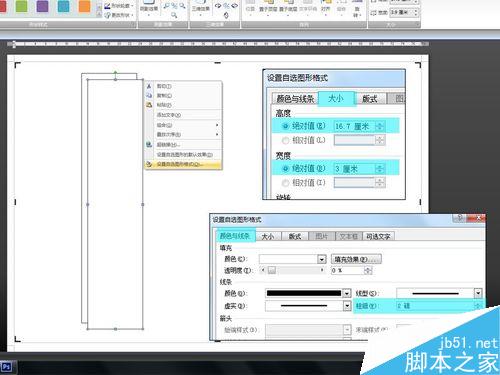Apply the teal shape style swatch
The height and width of the screenshot is (375, 500).
[63, 6]
